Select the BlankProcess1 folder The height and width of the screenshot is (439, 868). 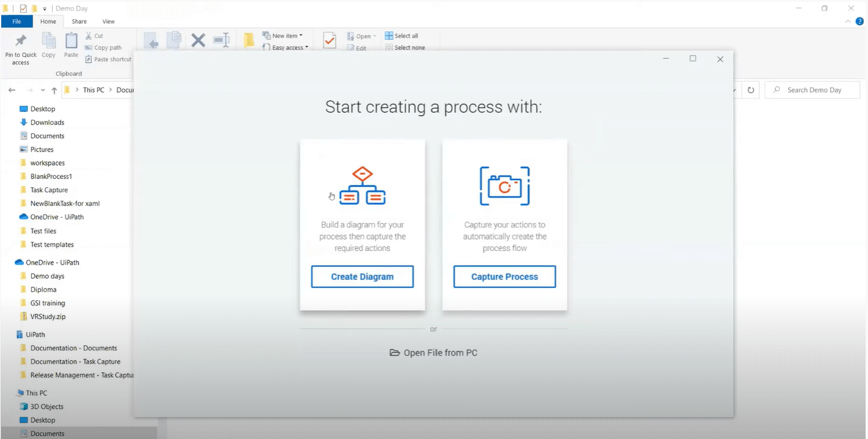tap(51, 177)
